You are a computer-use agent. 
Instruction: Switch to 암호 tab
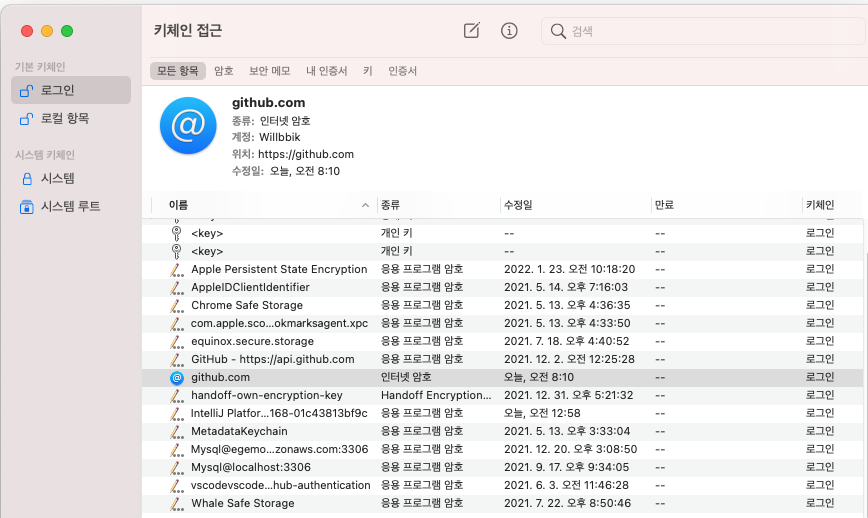(224, 71)
